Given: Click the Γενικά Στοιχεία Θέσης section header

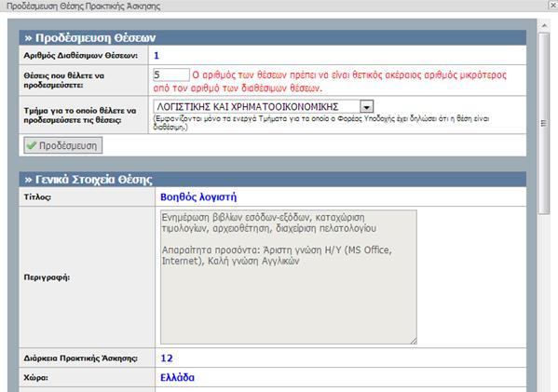Looking at the screenshot, I should point(273,180).
